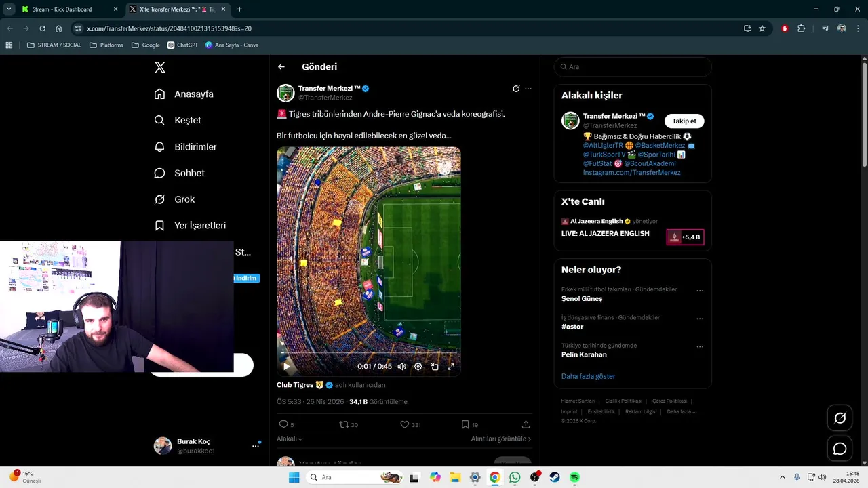Open Platforms bookmark folder

(x=106, y=45)
